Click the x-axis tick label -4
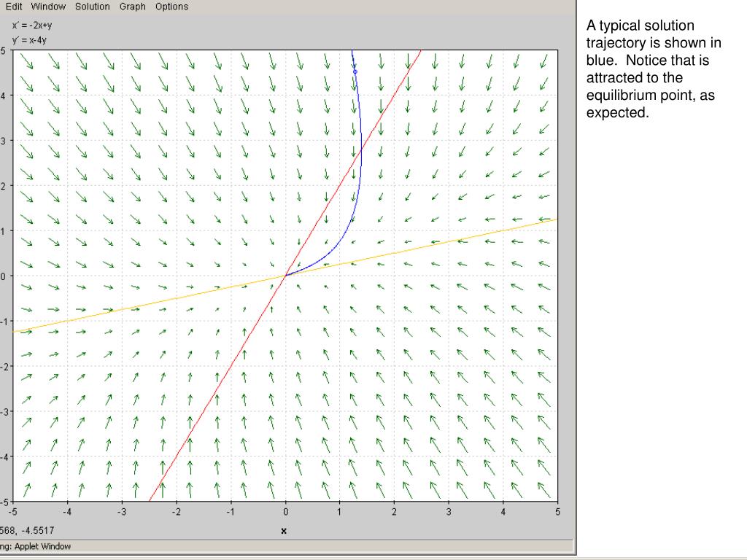747x560 pixels. (x=67, y=512)
